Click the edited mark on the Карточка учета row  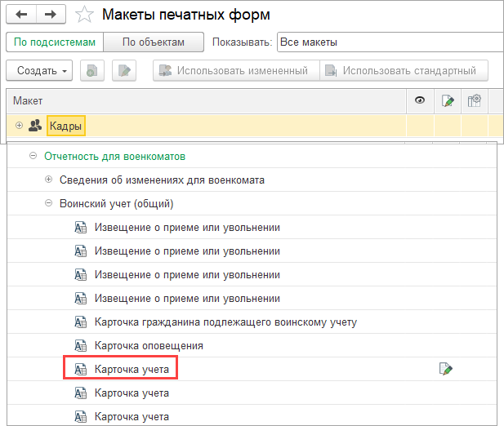tap(446, 370)
